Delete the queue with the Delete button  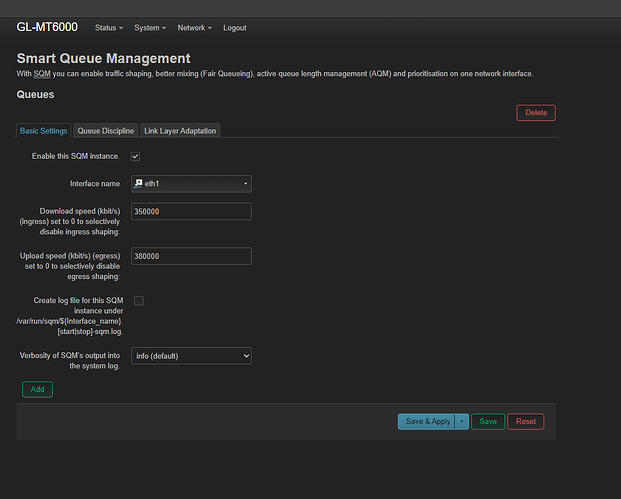point(536,112)
